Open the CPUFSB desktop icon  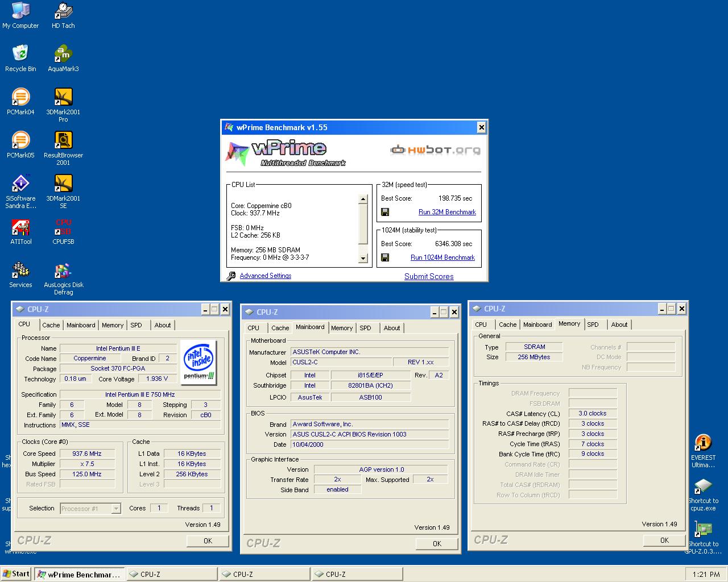pyautogui.click(x=63, y=231)
